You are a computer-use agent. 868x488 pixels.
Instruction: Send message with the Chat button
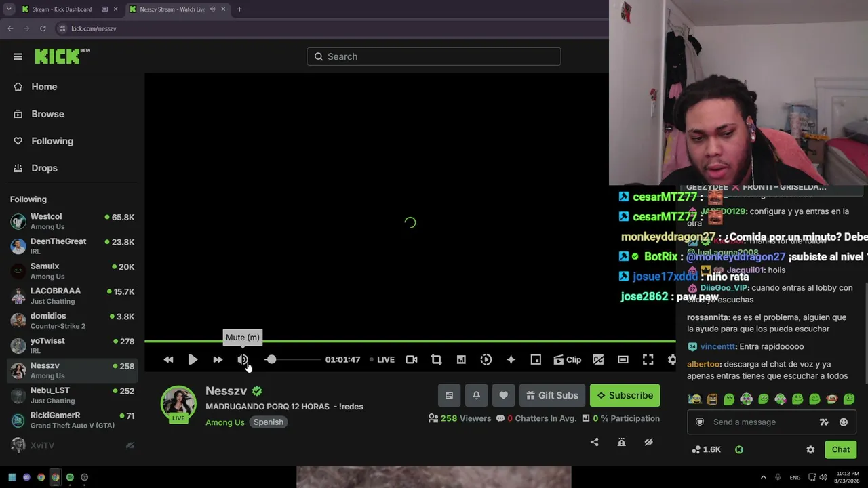(841, 449)
